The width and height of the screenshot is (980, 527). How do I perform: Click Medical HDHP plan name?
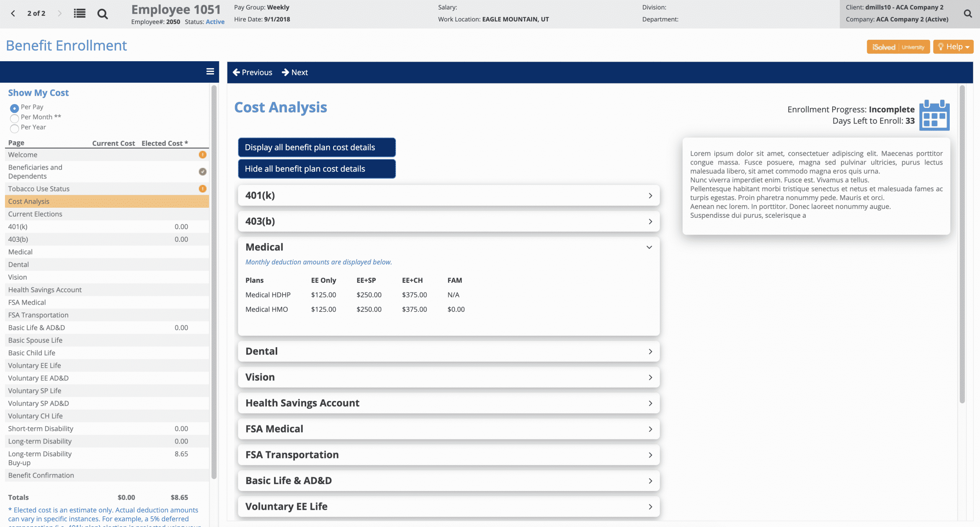pyautogui.click(x=268, y=295)
